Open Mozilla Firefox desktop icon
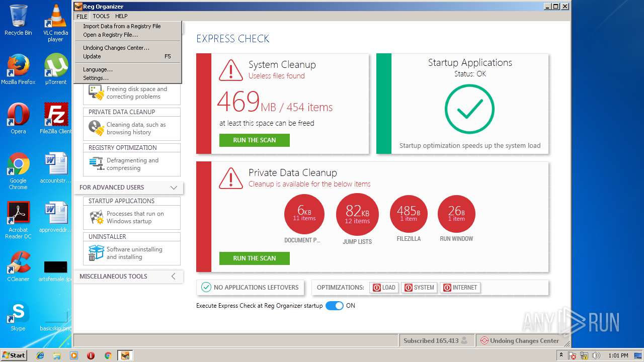This screenshot has height=362, width=644. (x=18, y=69)
